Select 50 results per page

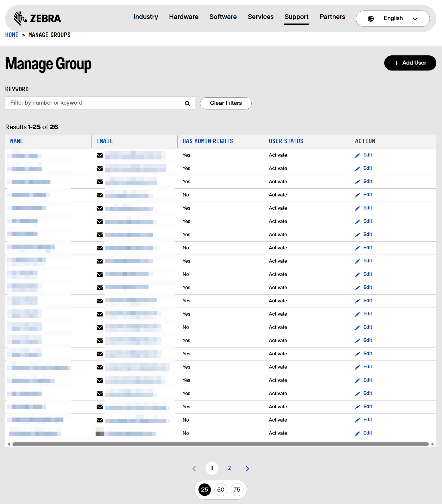coord(221,490)
